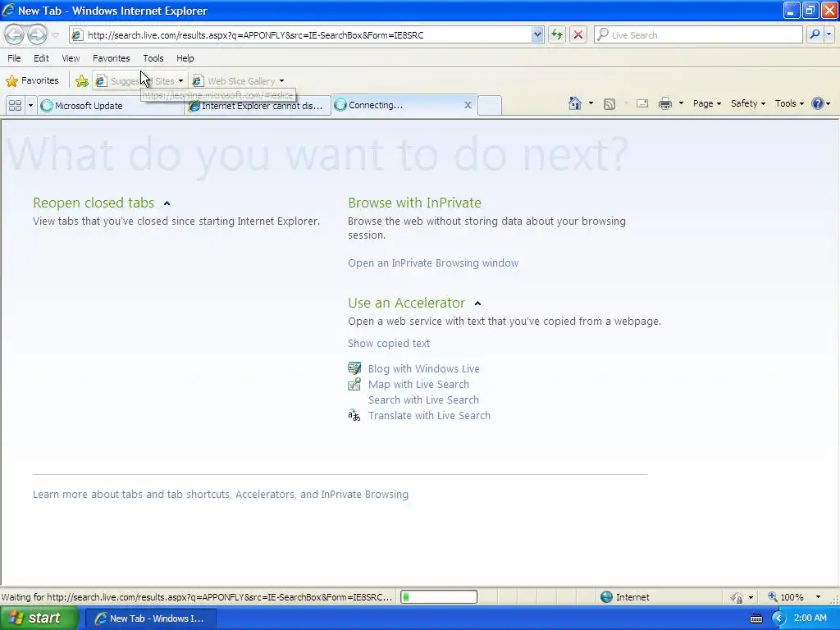
Task: Click the Translate accelerator icon
Action: tap(354, 415)
